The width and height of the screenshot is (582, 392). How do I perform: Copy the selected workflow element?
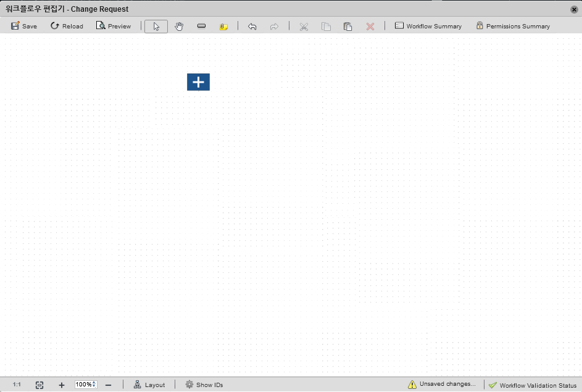(326, 27)
